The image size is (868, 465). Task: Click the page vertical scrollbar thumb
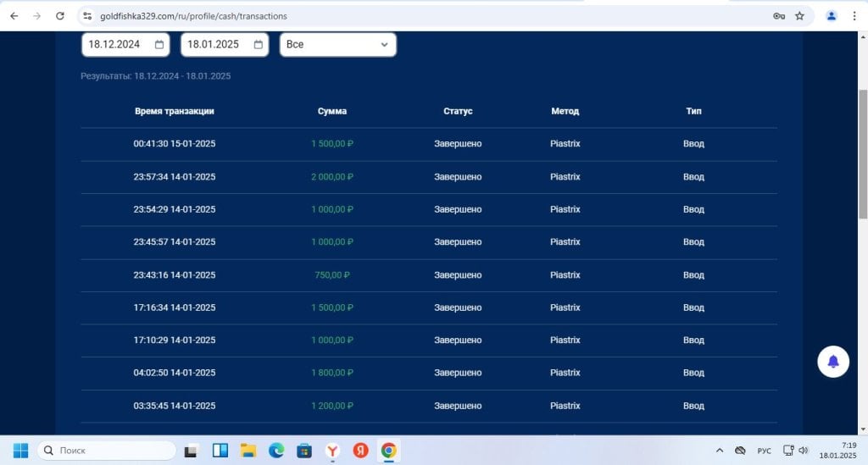(x=862, y=153)
